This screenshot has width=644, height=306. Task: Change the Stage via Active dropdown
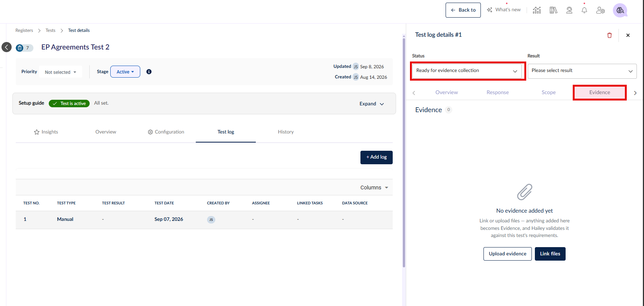125,72
